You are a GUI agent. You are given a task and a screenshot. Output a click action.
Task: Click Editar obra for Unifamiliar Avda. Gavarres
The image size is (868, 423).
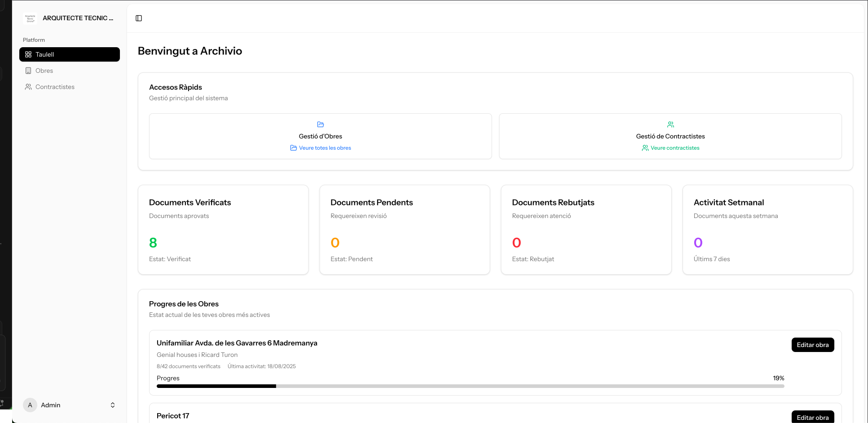pos(813,345)
